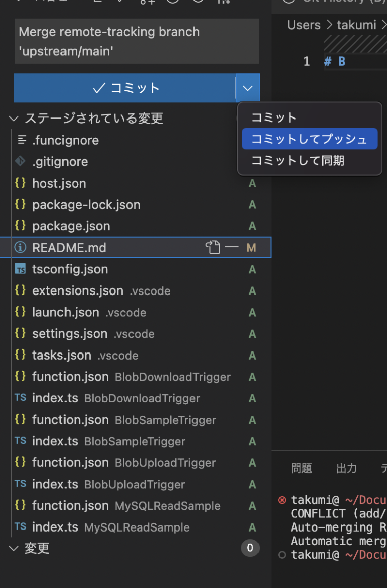This screenshot has height=588, width=387.
Task: Click the git icon beside .gitignore
Action: coord(20,161)
